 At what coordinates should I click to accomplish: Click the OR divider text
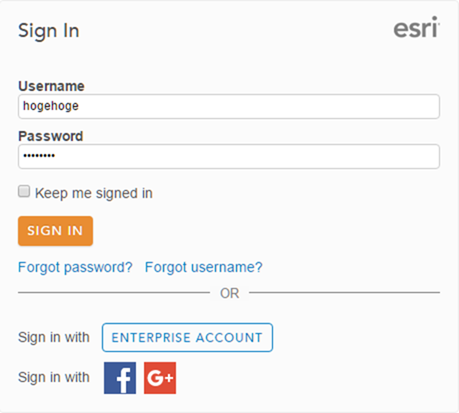(x=230, y=293)
